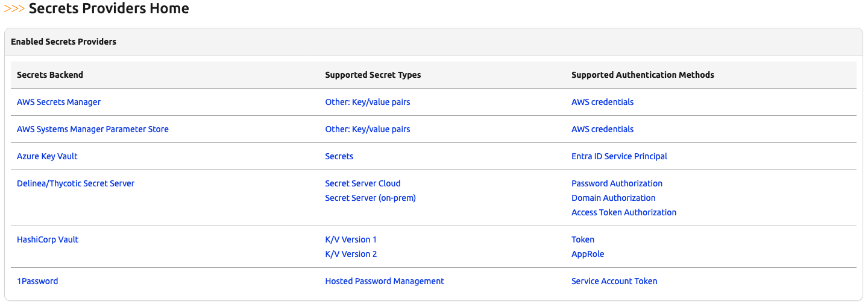Open AWS Systems Manager Parameter Store link
868x304 pixels.
point(93,129)
